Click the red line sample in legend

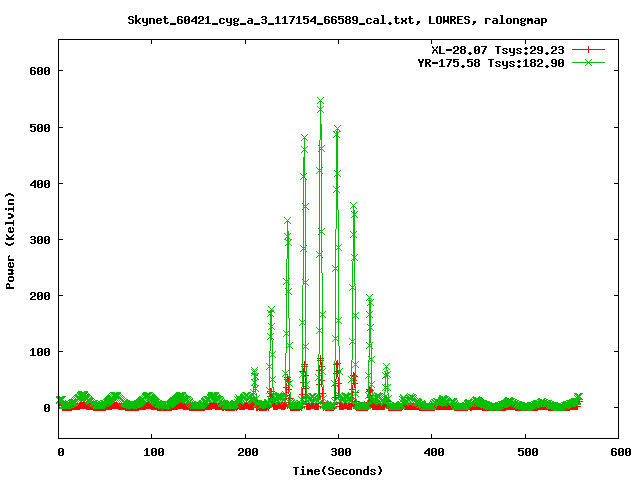588,50
